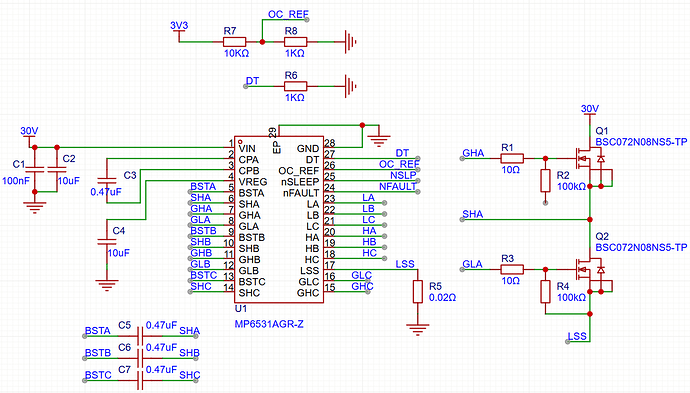Select the C5 bootstrap capacitor symbol
The width and height of the screenshot is (690, 393).
coord(140,336)
